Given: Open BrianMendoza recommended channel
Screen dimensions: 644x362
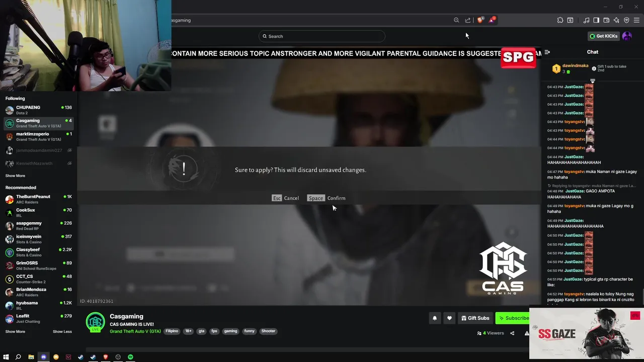Looking at the screenshot, I should tap(39, 292).
